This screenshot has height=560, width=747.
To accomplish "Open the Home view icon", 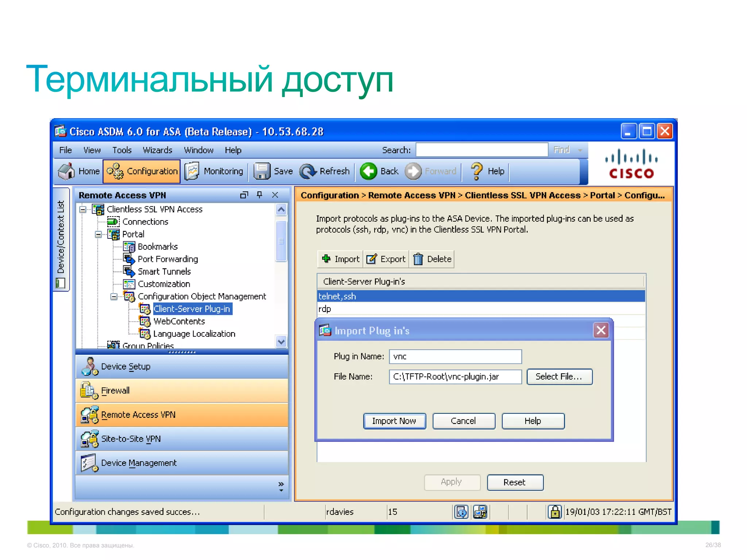I will 66,171.
